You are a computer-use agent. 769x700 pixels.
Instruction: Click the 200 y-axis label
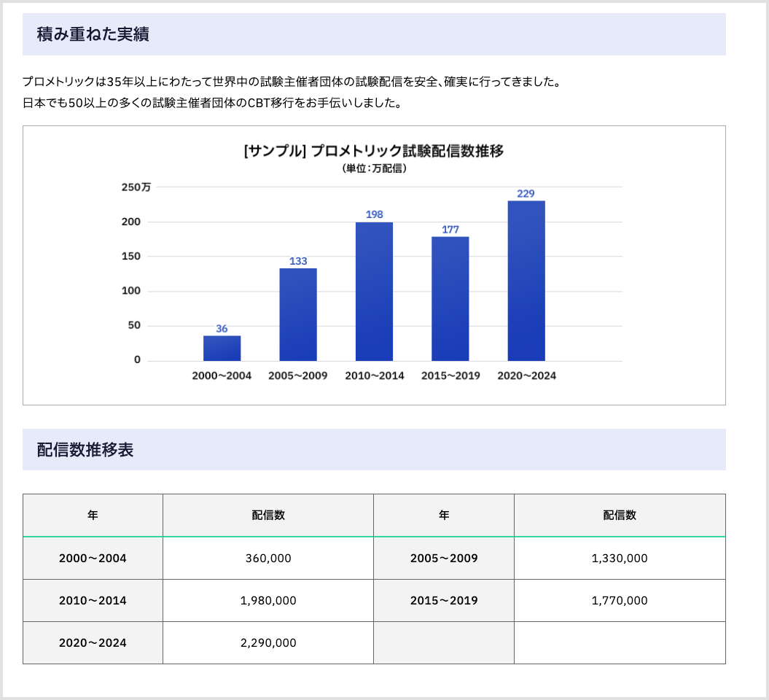tap(131, 222)
